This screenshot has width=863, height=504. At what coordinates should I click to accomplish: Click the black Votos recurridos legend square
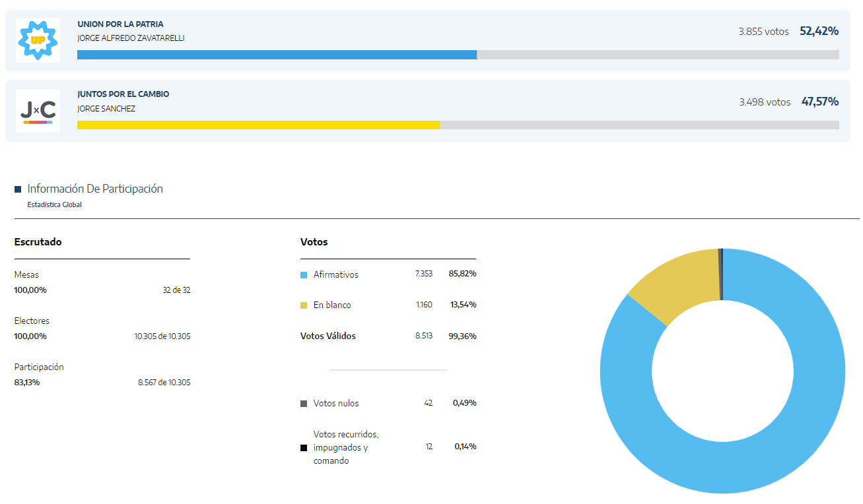304,448
